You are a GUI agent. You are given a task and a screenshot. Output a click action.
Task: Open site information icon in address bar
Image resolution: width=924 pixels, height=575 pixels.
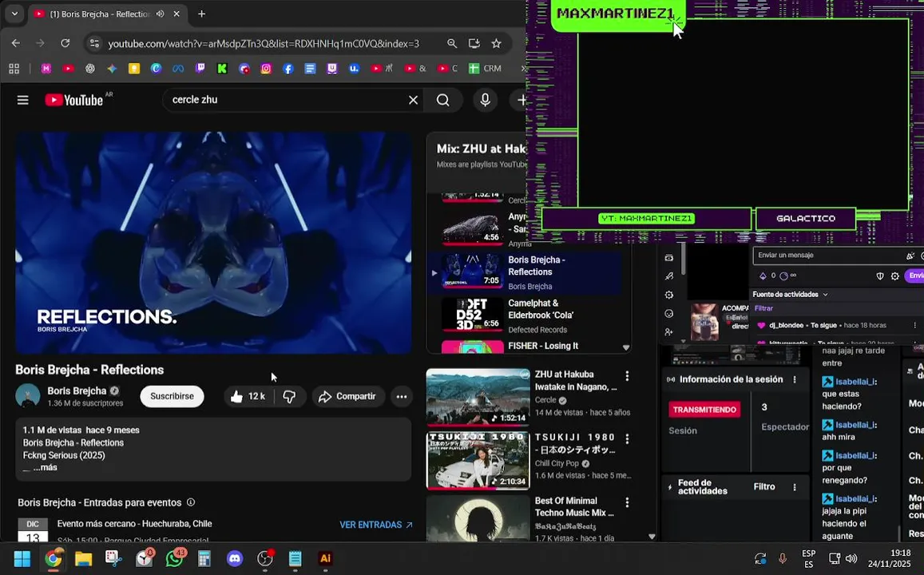(94, 44)
